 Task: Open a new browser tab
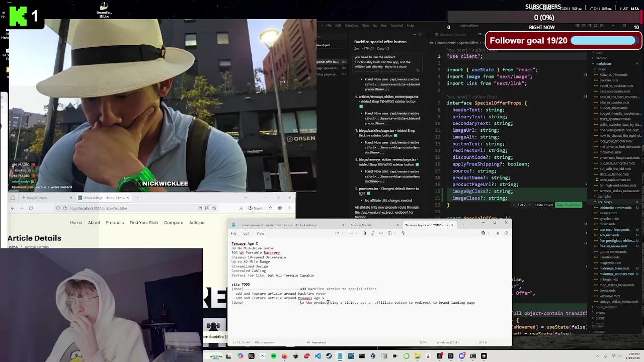point(137,198)
